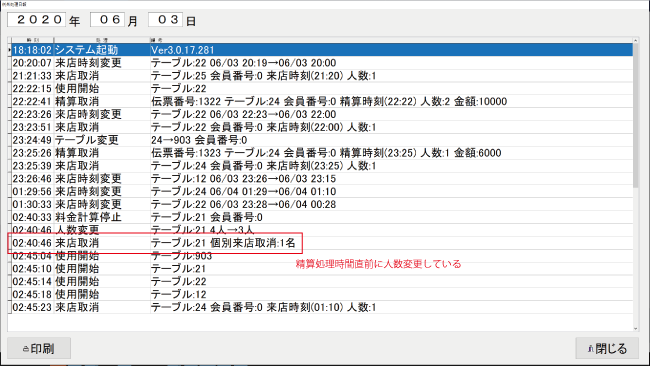Click the time column header of the log
Screen dimensions: 650x366
[33, 40]
